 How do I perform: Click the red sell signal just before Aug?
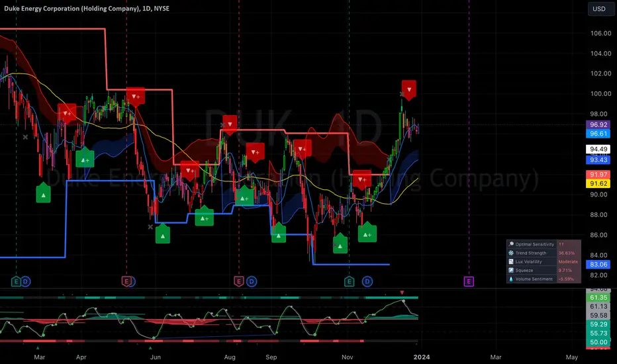230,124
